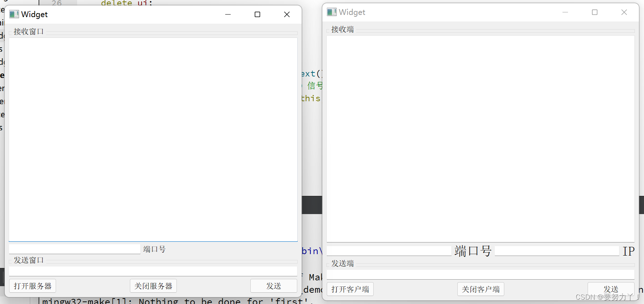Screen dimensions: 644x304
Task: Click inside the 接收端 text area
Action: [x=481, y=139]
